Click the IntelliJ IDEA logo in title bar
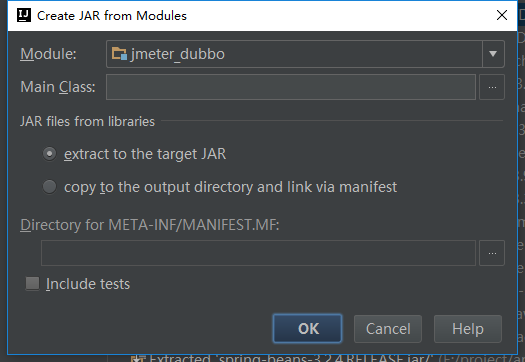Image resolution: width=525 pixels, height=362 pixels. 24,15
